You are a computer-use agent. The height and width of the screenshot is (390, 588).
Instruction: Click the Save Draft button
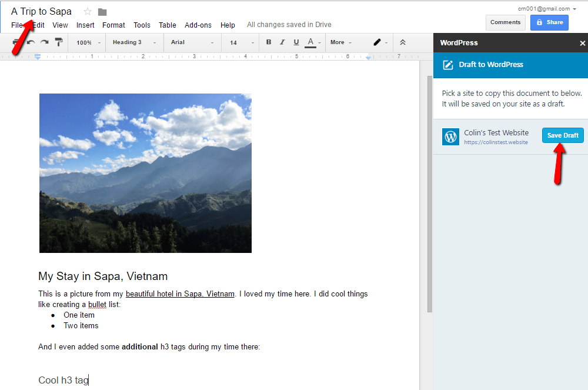[563, 135]
